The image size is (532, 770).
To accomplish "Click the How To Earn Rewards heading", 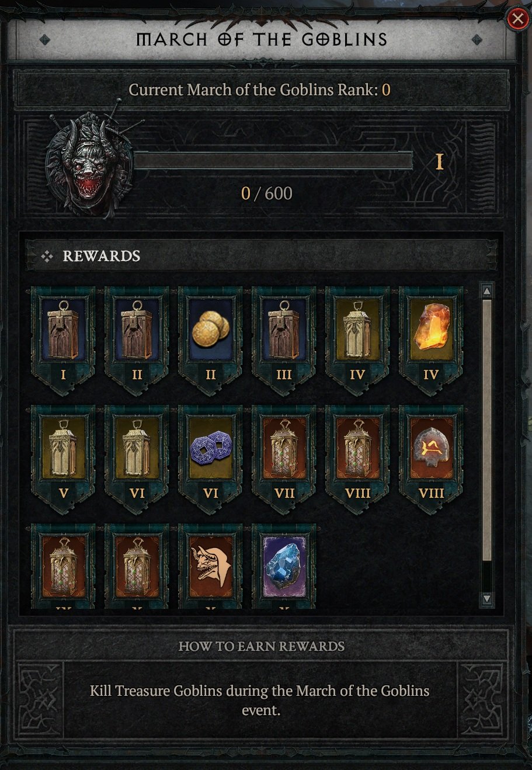I will pyautogui.click(x=261, y=646).
